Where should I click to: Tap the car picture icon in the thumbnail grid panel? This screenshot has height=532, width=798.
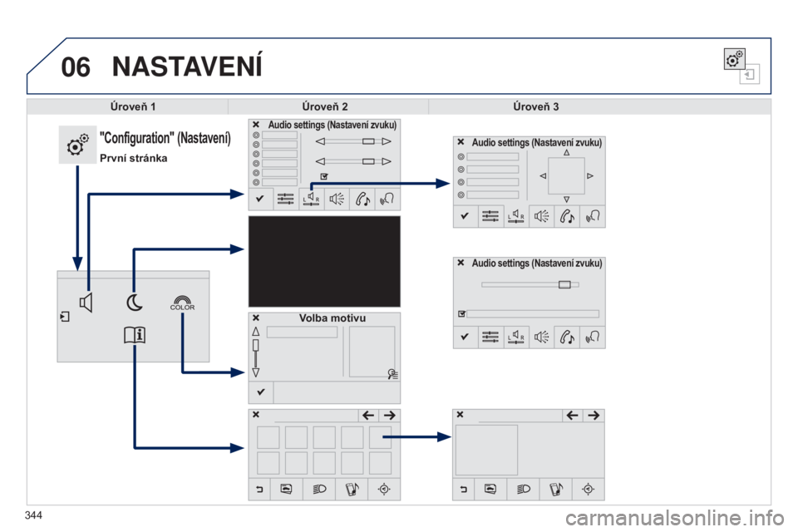pos(287,490)
